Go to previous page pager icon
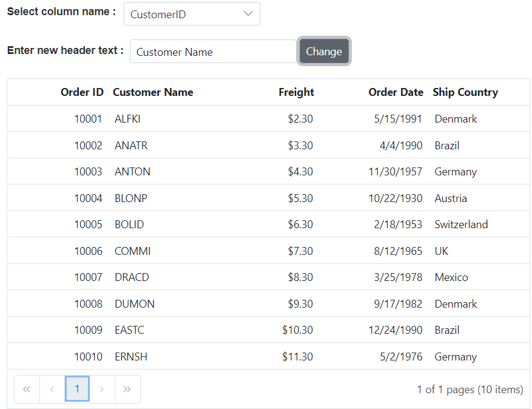Viewport: 532px width, 409px height. tap(52, 390)
